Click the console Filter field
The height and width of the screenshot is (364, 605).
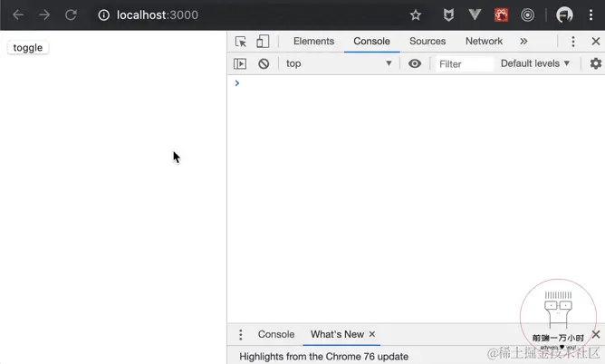click(465, 64)
